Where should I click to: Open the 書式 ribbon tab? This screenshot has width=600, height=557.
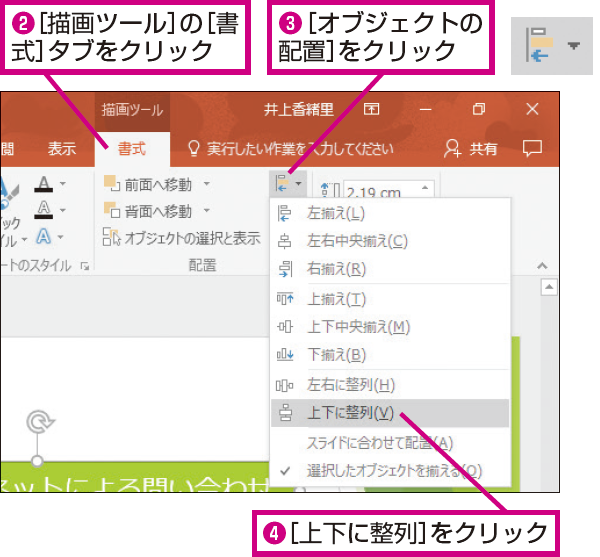point(132,148)
